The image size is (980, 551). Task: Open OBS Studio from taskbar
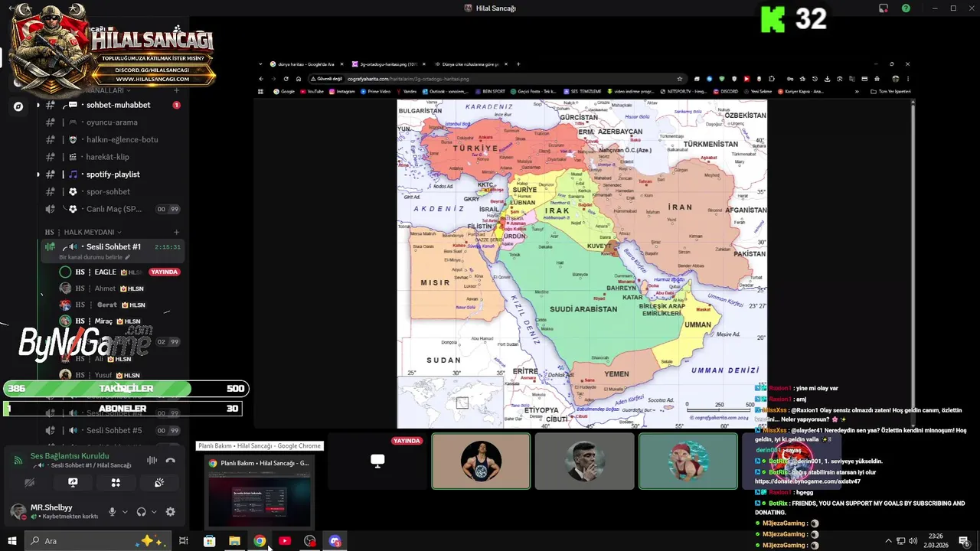310,541
